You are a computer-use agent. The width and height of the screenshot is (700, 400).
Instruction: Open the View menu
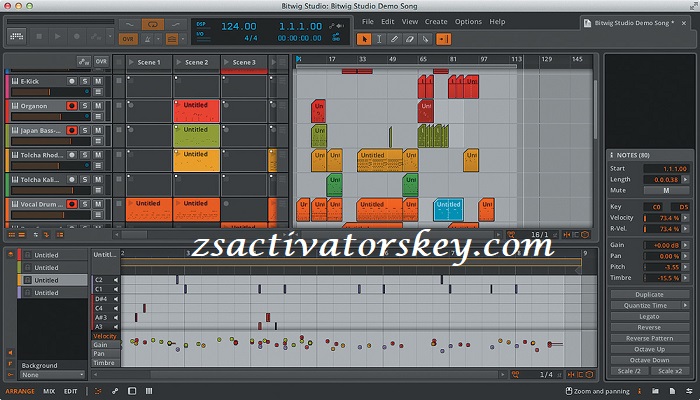(409, 21)
